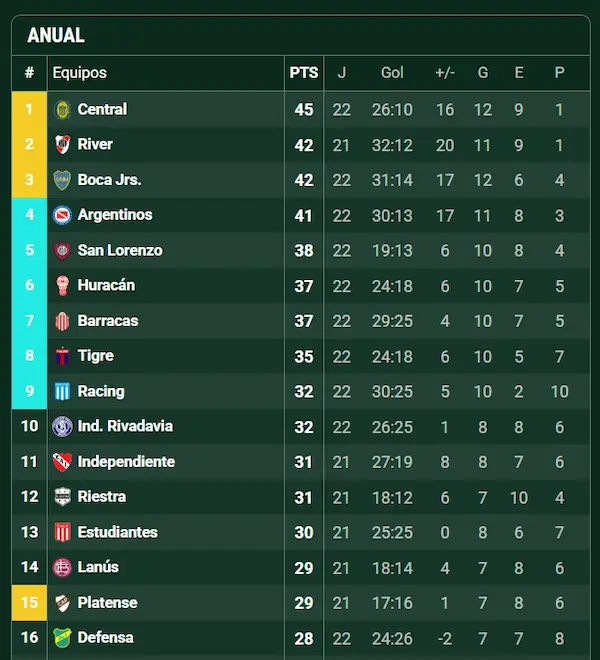Viewport: 600px width, 660px height.
Task: Select the Equipos column header
Action: point(80,73)
